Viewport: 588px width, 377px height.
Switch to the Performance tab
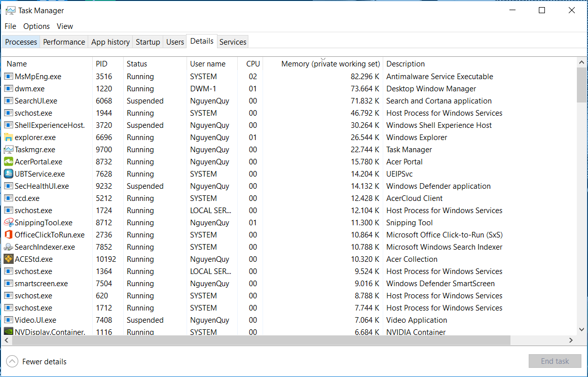pos(64,42)
